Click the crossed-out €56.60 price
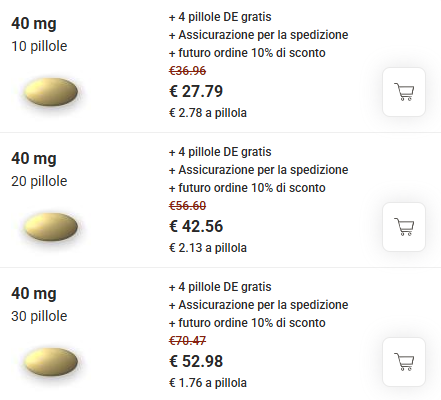441x400 pixels. tap(188, 206)
